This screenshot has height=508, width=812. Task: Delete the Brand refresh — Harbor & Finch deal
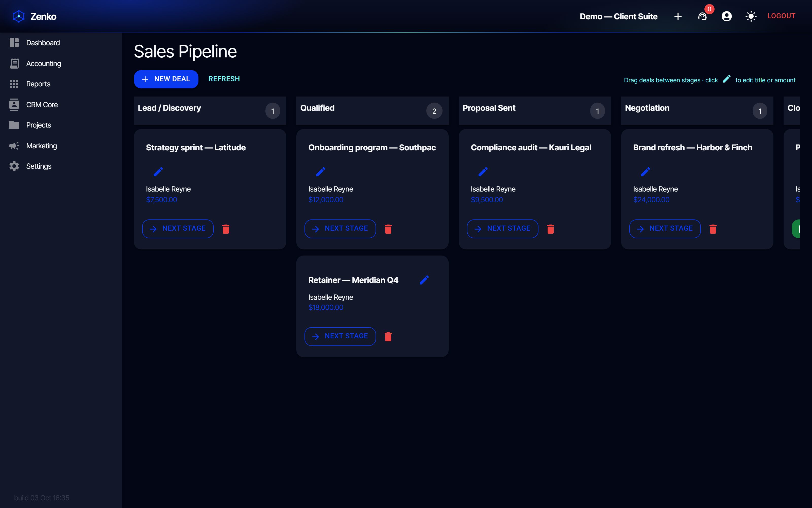713,229
